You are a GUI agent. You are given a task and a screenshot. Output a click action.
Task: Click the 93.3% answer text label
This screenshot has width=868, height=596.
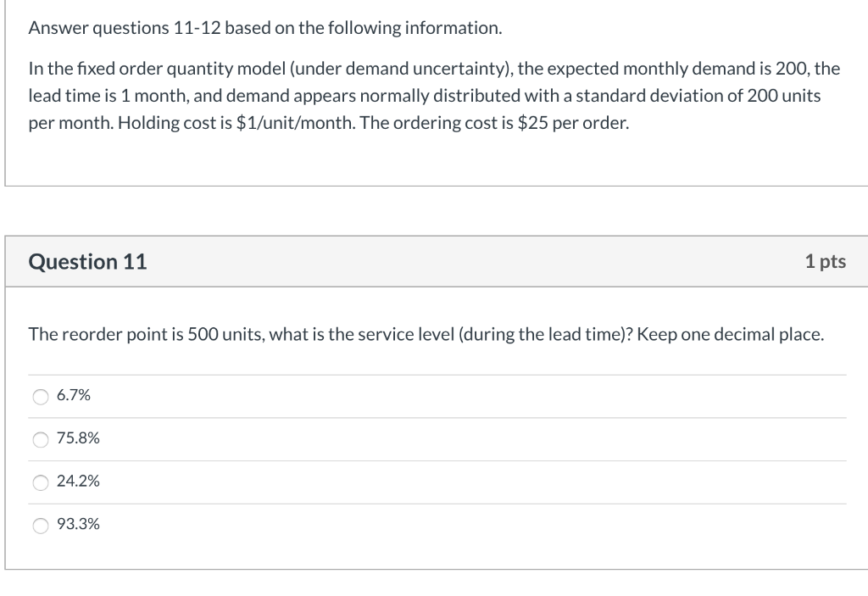tap(78, 525)
